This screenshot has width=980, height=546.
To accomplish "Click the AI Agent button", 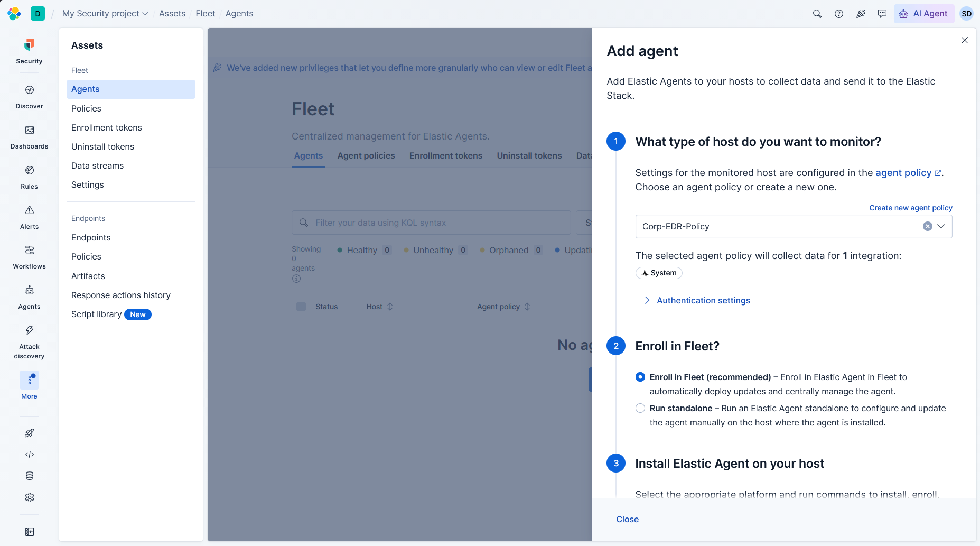I will (x=923, y=14).
